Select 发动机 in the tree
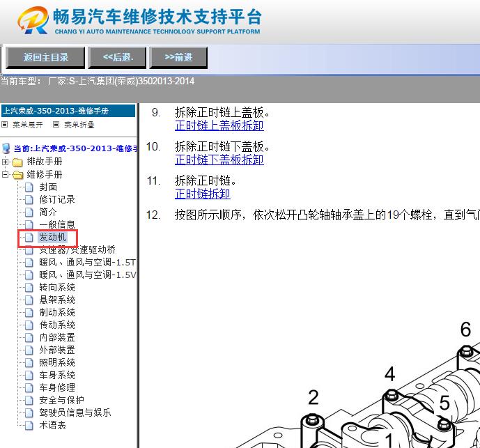This screenshot has width=480, height=448. pos(52,237)
